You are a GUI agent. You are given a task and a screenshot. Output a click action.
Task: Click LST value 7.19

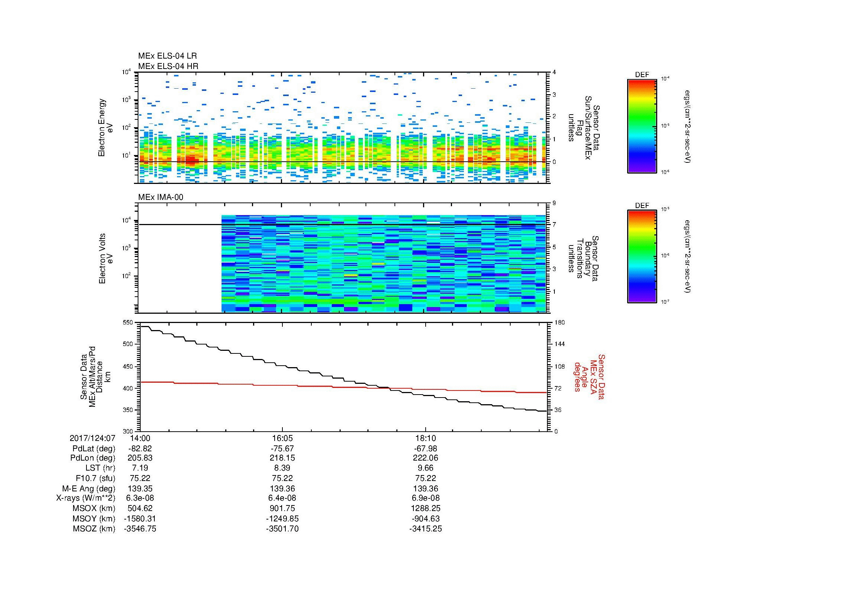(140, 468)
